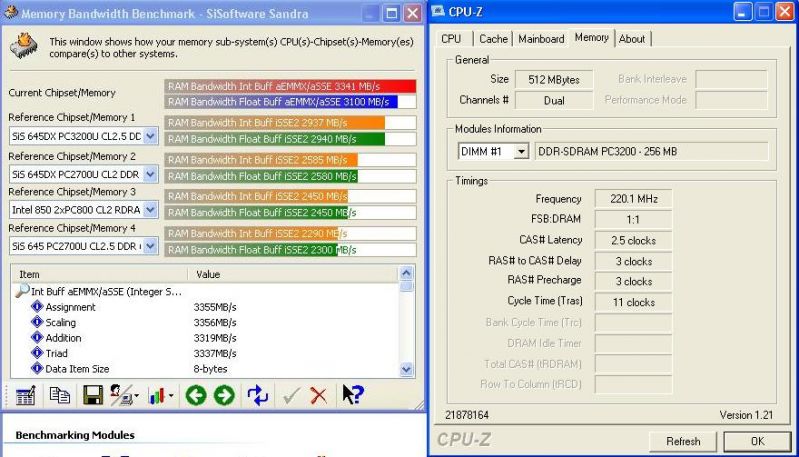Click the help pointer question mark icon
The height and width of the screenshot is (457, 799).
click(x=353, y=394)
